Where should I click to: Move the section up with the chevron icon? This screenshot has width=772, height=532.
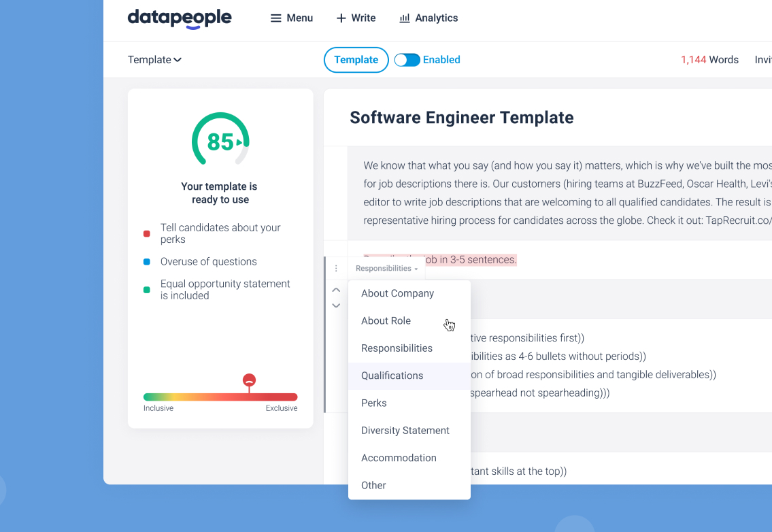[336, 289]
